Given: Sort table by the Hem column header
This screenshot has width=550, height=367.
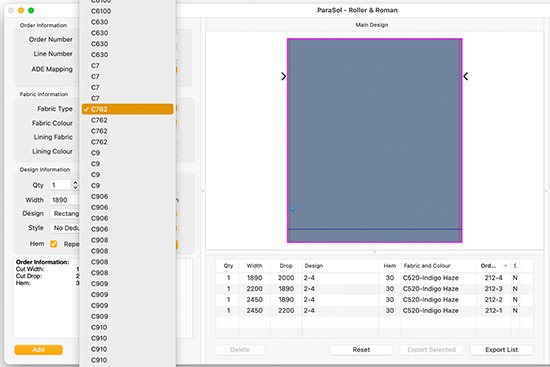Looking at the screenshot, I should click(390, 266).
